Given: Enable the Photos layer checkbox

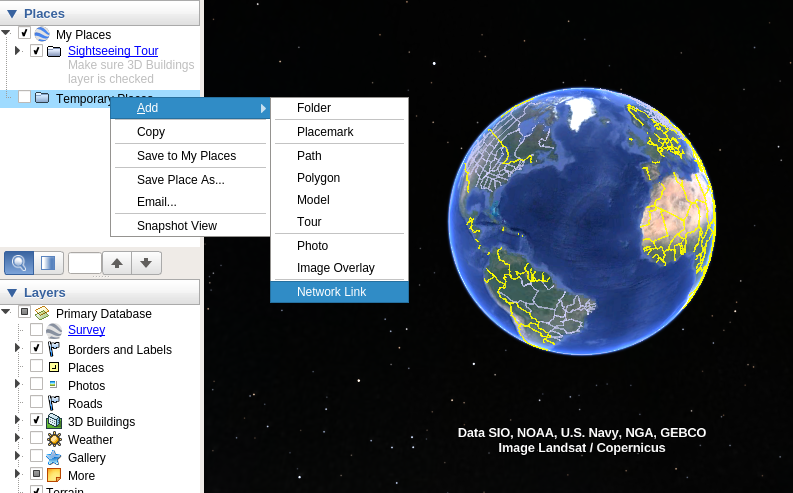Looking at the screenshot, I should [x=36, y=384].
